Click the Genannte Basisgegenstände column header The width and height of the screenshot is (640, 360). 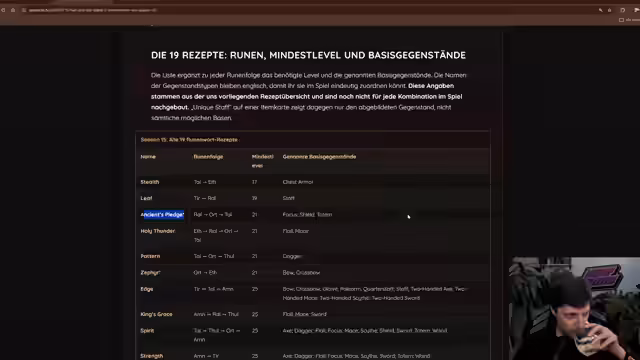pyautogui.click(x=319, y=157)
